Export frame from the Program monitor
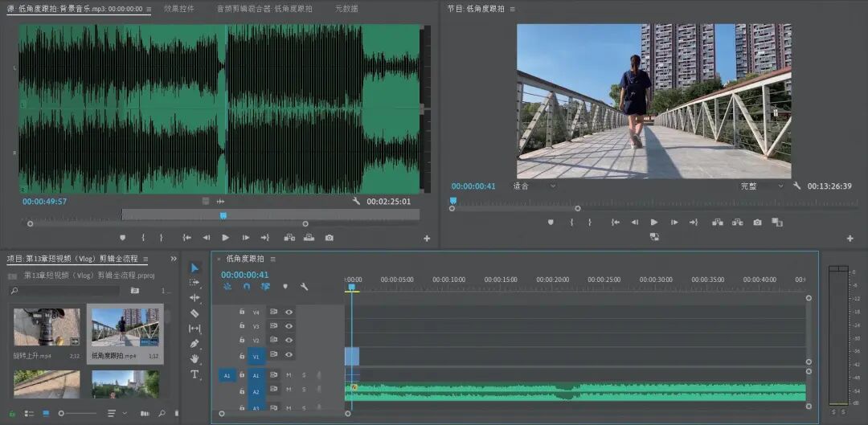Screen dimensions: 868x425 (757, 223)
